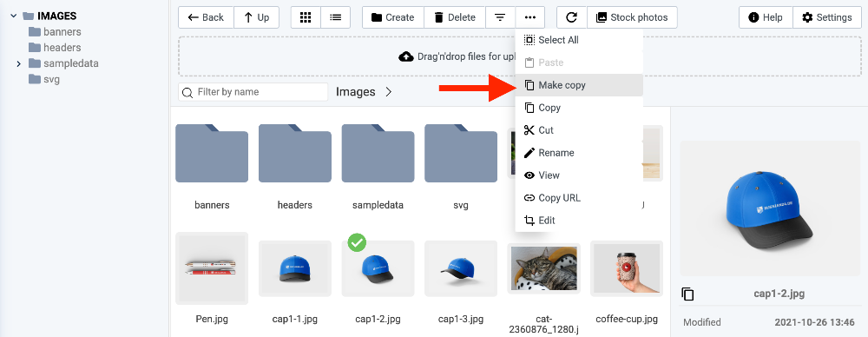This screenshot has height=337, width=868.
Task: Choose Rename from the context menu
Action: (x=579, y=153)
